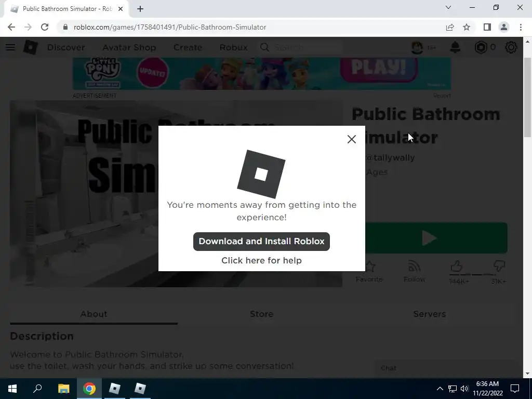Open File Explorer from taskbar

[63, 389]
